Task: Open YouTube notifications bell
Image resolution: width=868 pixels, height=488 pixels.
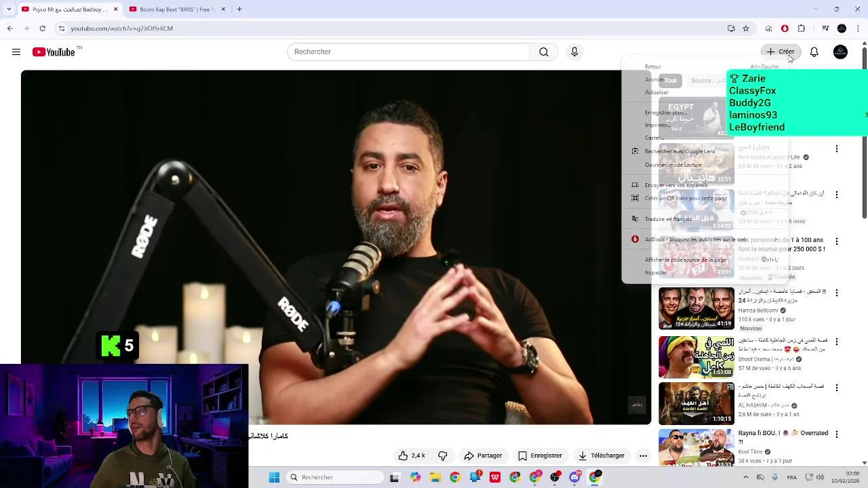Action: click(814, 52)
